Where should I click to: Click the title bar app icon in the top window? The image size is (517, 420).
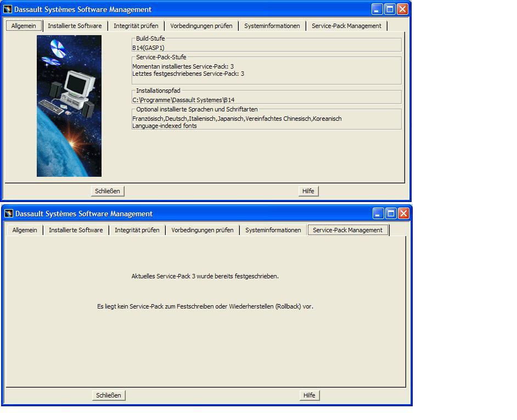[8, 9]
